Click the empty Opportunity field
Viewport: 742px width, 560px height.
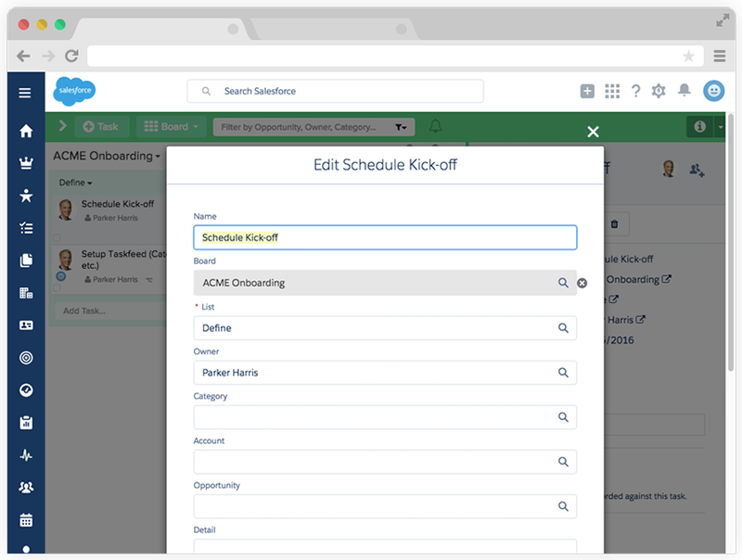point(385,506)
